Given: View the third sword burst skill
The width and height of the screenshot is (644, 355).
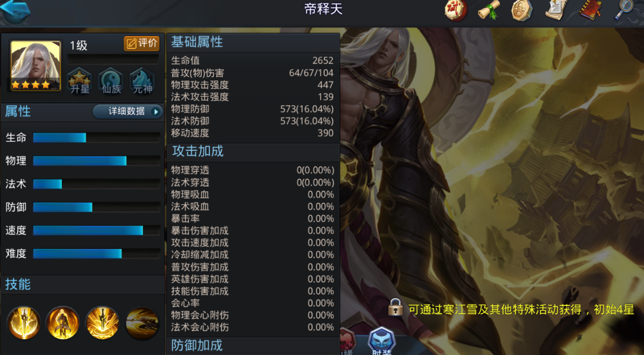Looking at the screenshot, I should pyautogui.click(x=102, y=323).
